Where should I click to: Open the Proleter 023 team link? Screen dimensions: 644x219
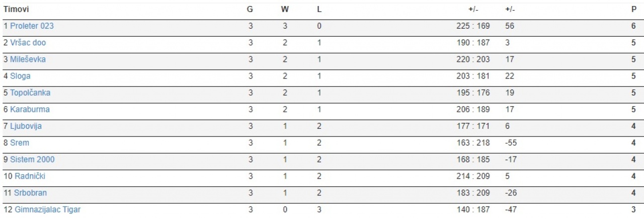click(x=32, y=26)
